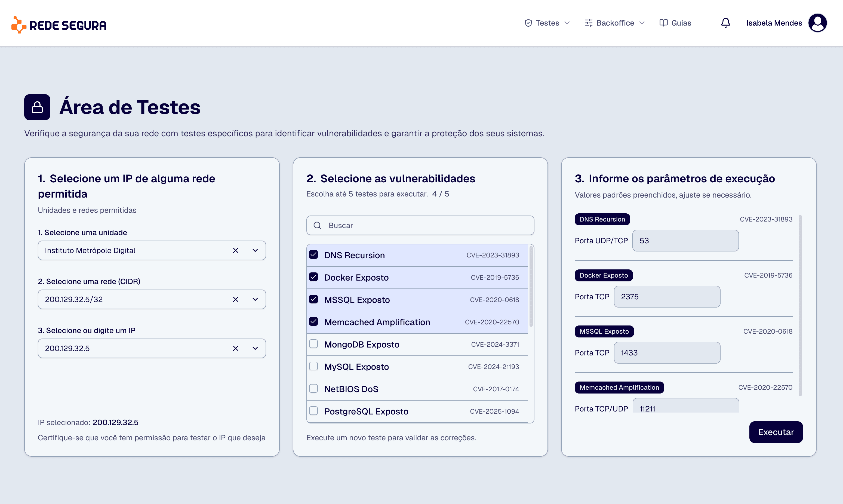Expand the IP selection dropdown chevron
Screen dimensions: 843x504
click(255, 348)
